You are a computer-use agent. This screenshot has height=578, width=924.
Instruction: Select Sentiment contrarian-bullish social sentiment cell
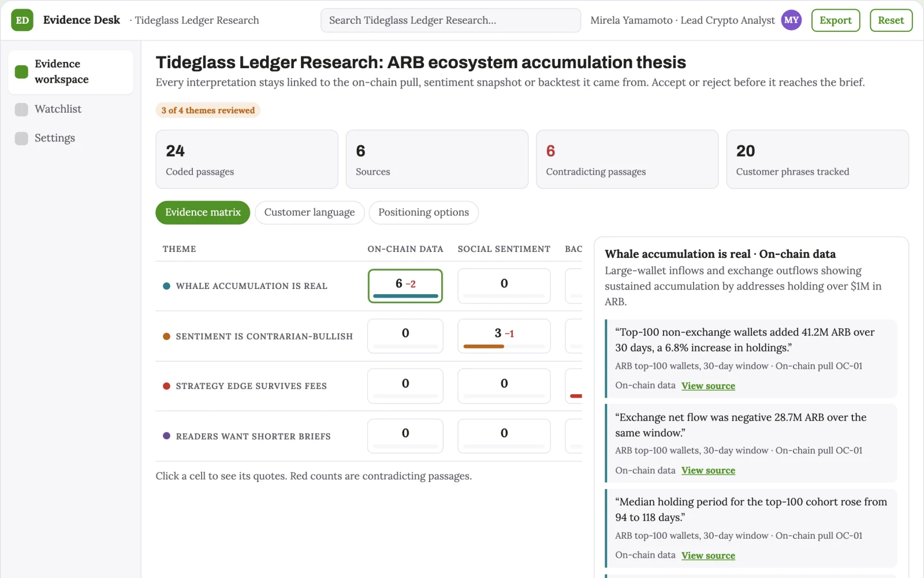(504, 336)
